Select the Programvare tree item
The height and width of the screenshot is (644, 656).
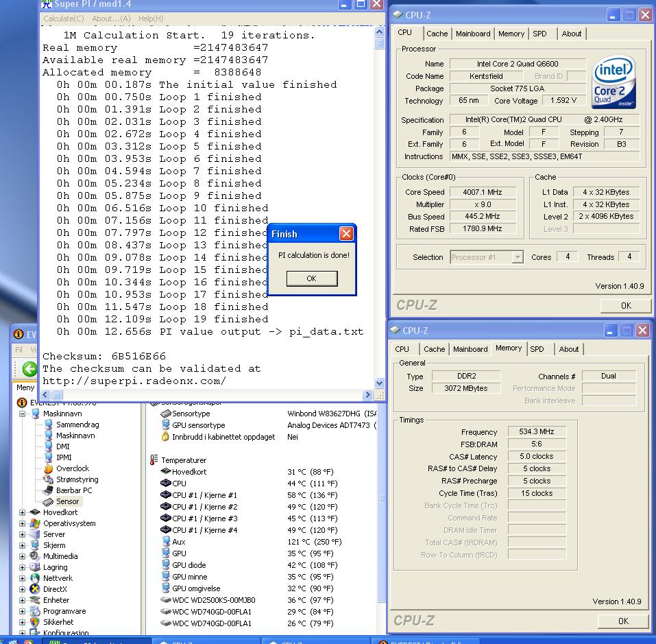click(64, 611)
